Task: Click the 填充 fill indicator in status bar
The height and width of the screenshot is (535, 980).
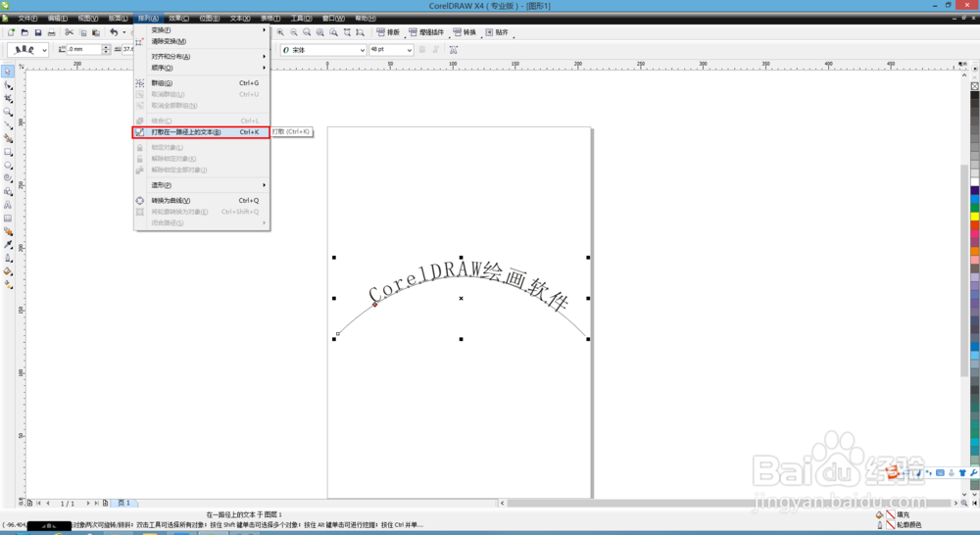Action: click(x=895, y=515)
